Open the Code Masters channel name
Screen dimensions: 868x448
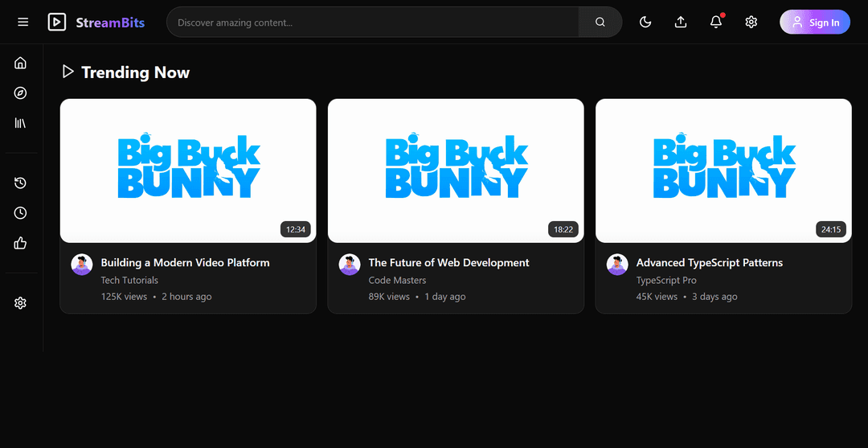click(x=398, y=280)
